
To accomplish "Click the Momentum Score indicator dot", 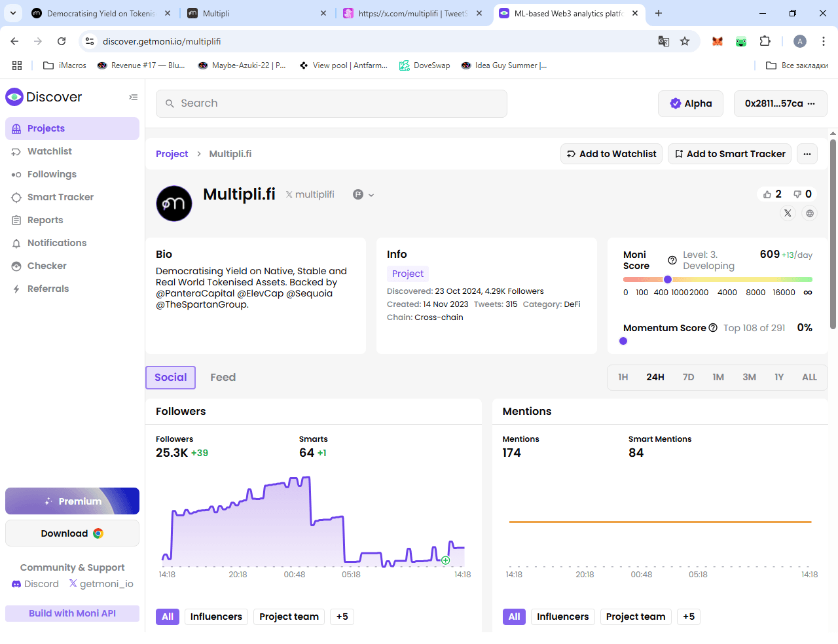I will (623, 341).
